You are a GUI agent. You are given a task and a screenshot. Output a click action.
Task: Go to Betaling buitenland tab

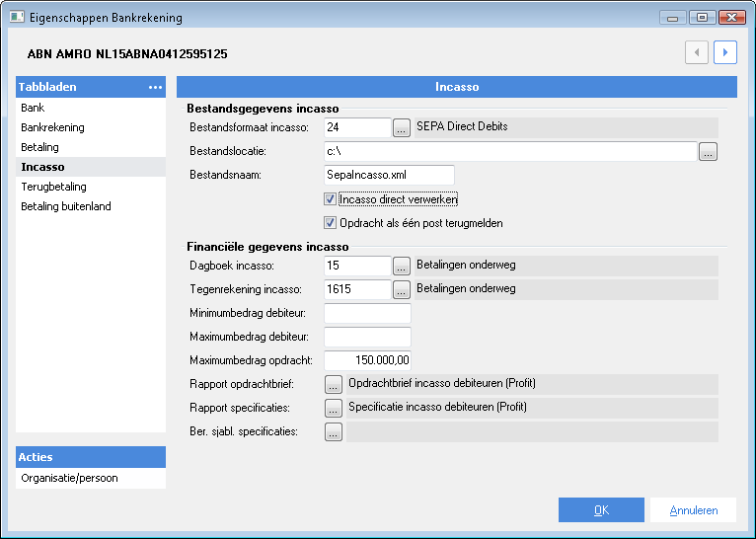(91, 206)
